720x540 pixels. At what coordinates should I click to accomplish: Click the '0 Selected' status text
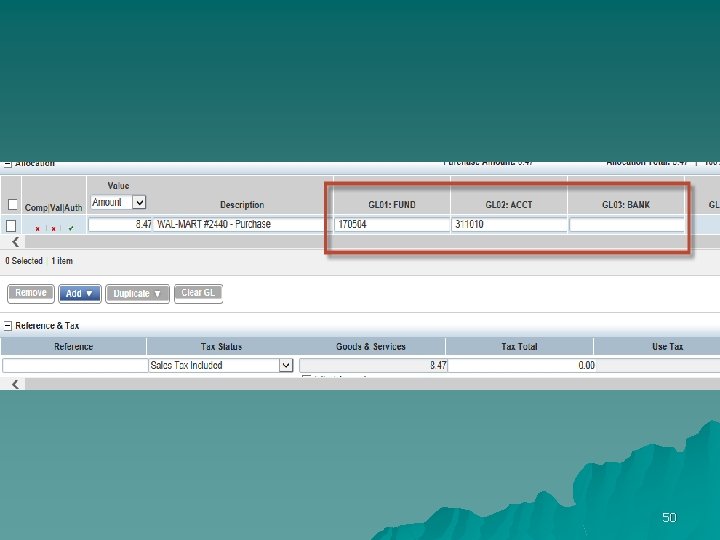pos(24,261)
